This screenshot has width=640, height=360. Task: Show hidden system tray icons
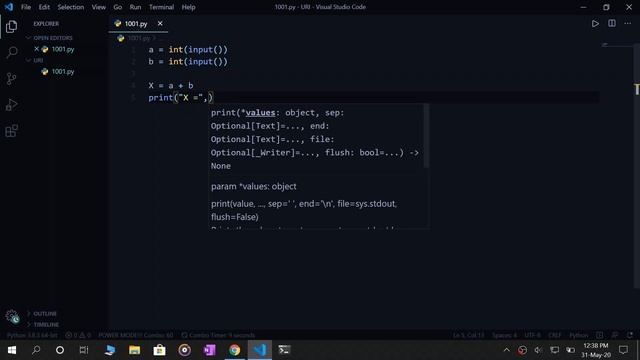click(507, 350)
